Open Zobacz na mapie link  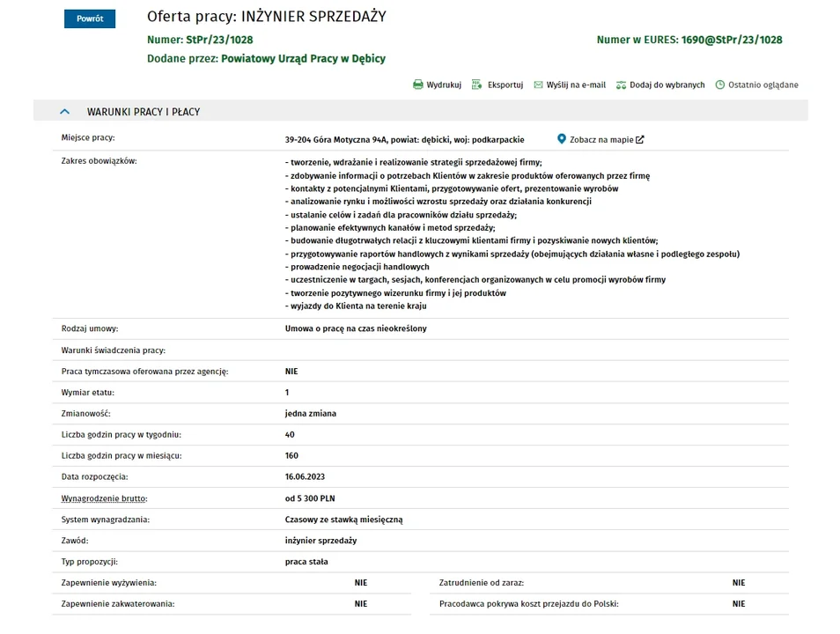tap(601, 139)
